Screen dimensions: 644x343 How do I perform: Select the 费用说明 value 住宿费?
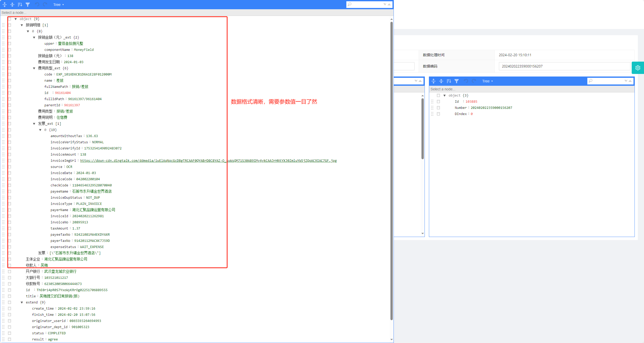62,118
